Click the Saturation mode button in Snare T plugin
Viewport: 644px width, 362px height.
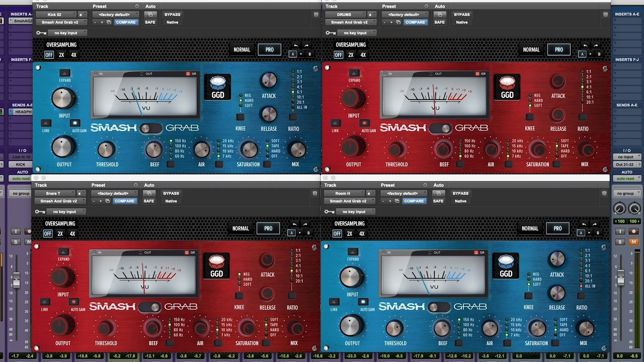click(x=266, y=343)
